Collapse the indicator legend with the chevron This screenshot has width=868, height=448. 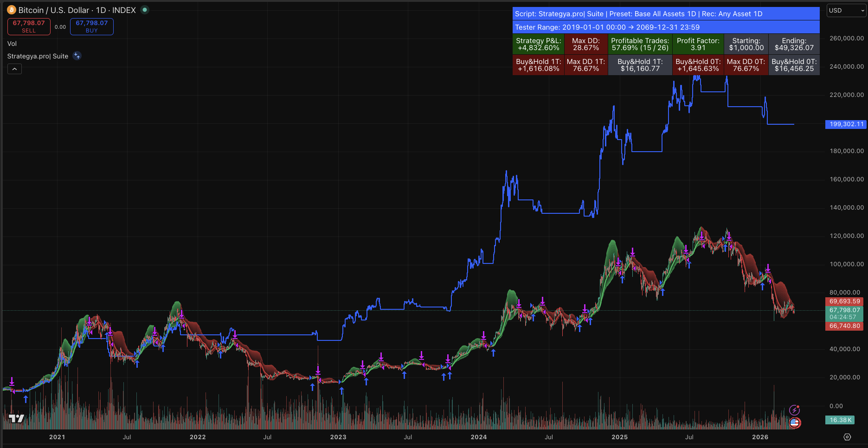(x=14, y=69)
